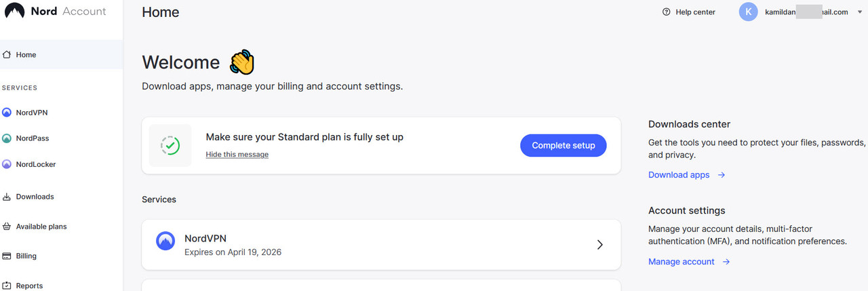This screenshot has width=868, height=291.
Task: Click the NordVPN icon in sidebar
Action: click(7, 113)
